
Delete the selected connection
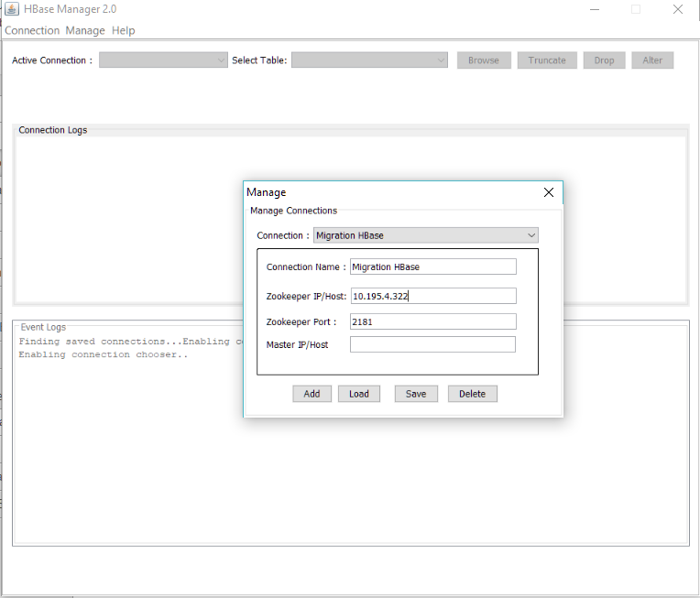[x=473, y=394]
